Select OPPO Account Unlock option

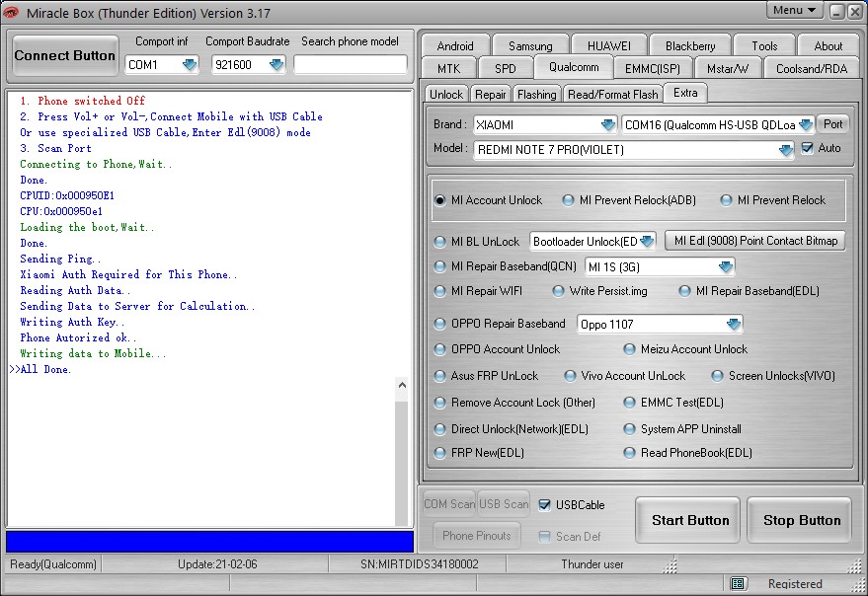coord(440,349)
